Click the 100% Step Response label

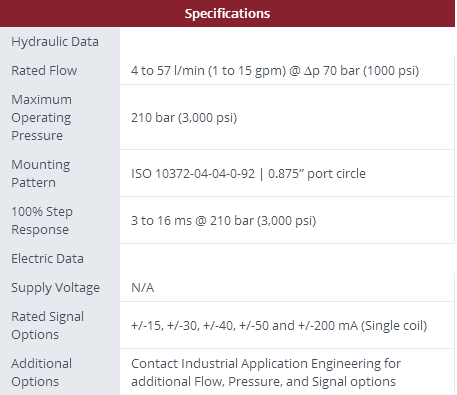coord(42,220)
